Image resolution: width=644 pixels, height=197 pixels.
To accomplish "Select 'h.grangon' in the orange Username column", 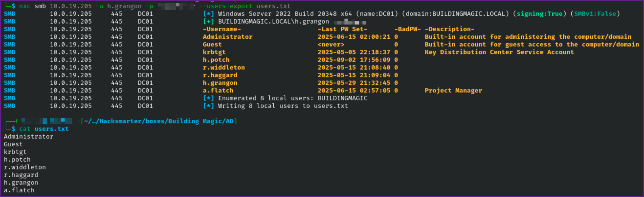I will [220, 83].
